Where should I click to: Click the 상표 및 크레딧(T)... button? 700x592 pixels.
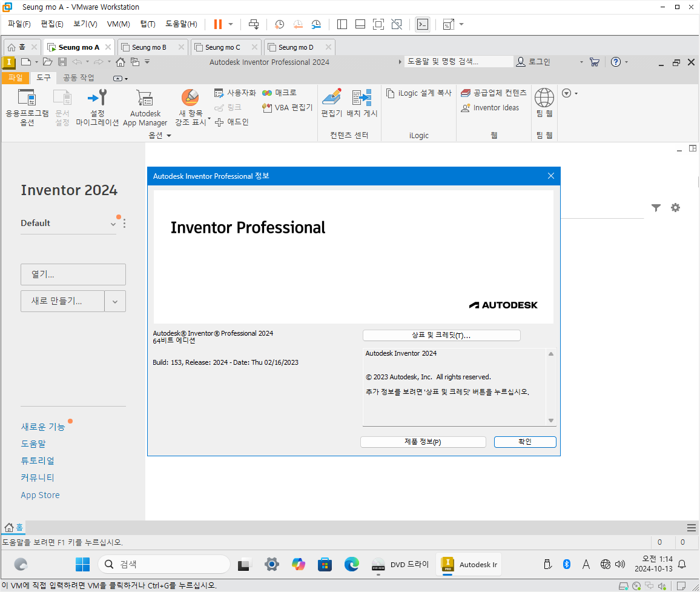click(441, 336)
